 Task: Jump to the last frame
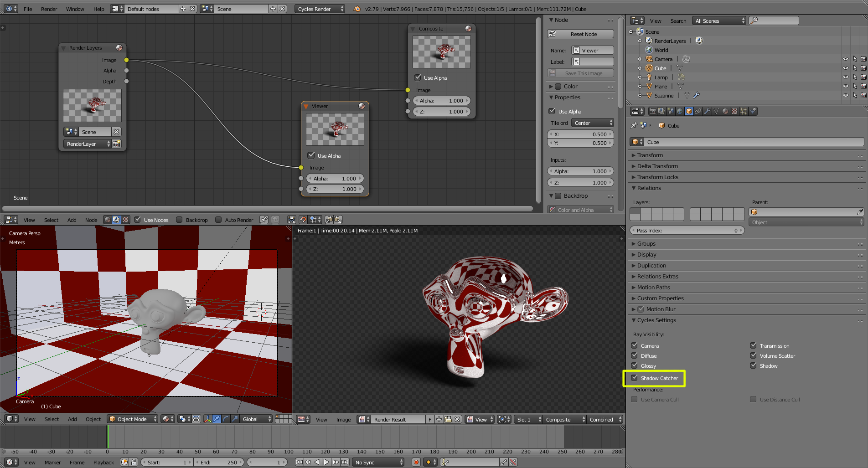tap(345, 462)
